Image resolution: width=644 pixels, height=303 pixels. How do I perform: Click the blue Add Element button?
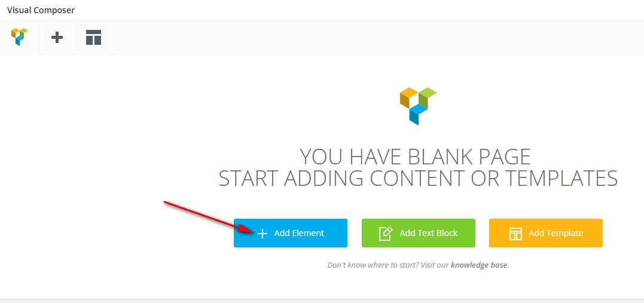(x=291, y=233)
